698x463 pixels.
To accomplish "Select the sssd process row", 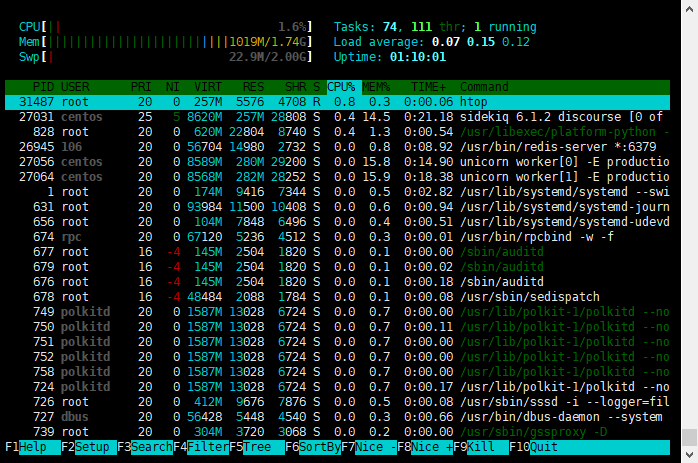I will pyautogui.click(x=337, y=402).
